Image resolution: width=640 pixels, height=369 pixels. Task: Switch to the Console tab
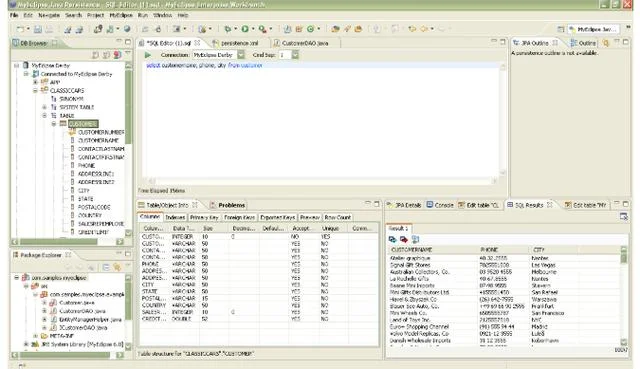coord(440,205)
